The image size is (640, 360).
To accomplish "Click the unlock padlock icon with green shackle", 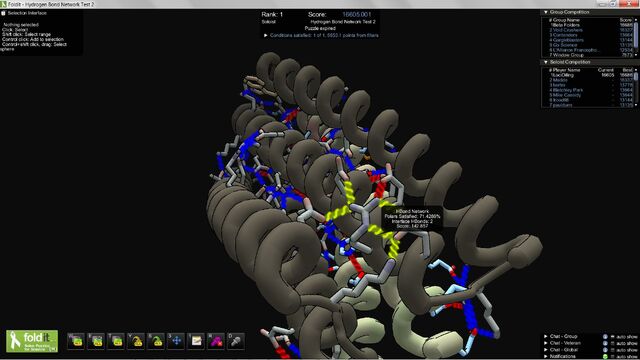I will [156, 341].
